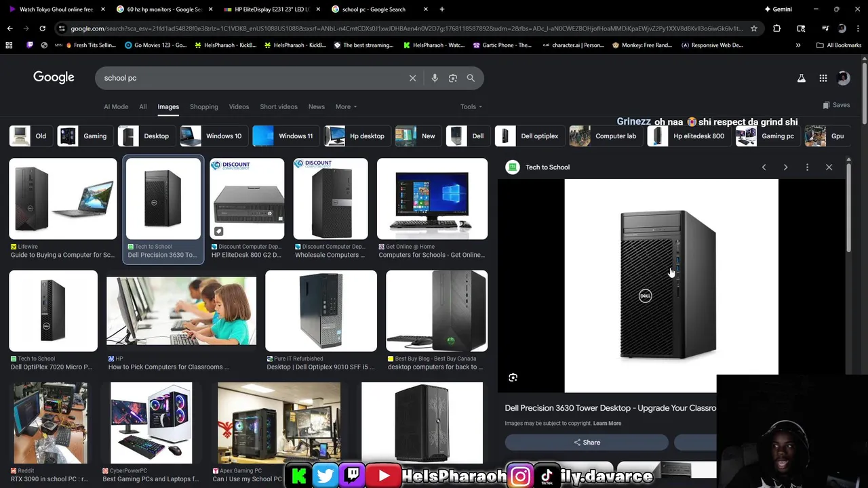Open a new browser tab with plus icon

(x=442, y=9)
